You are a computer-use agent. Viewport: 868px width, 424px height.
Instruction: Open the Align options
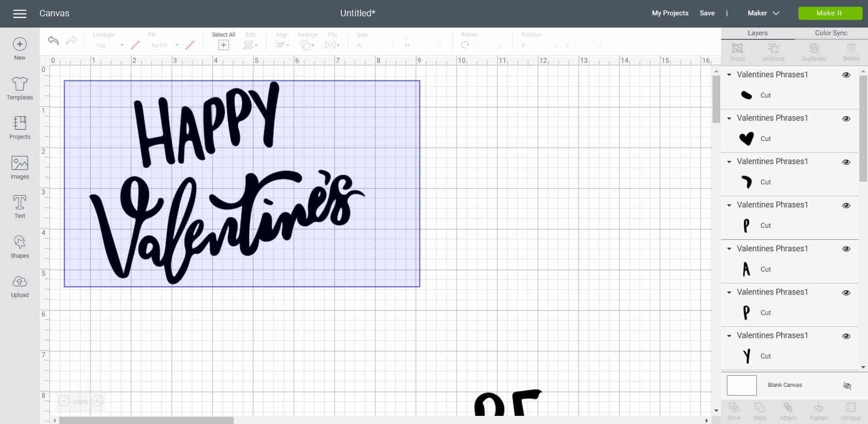point(282,45)
